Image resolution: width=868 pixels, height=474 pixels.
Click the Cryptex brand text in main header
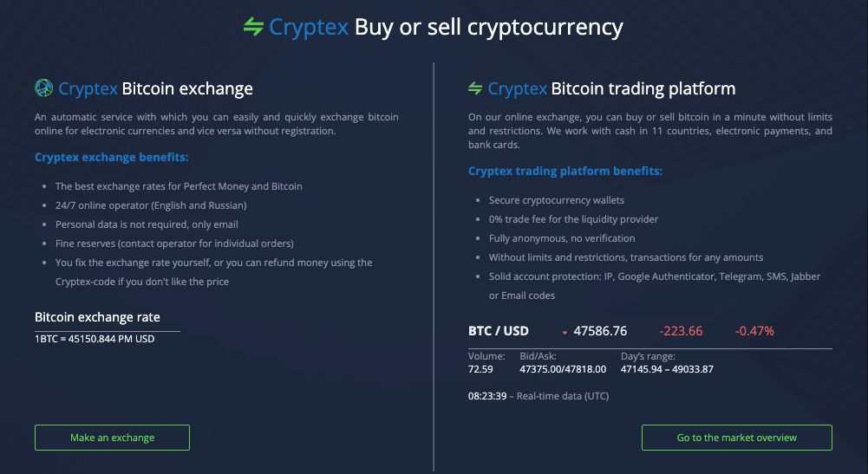coord(309,27)
